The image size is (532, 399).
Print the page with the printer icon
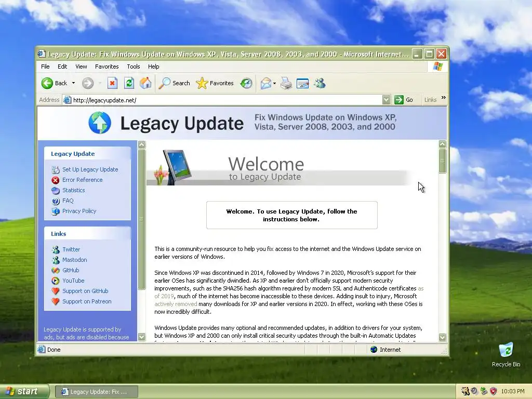point(286,83)
